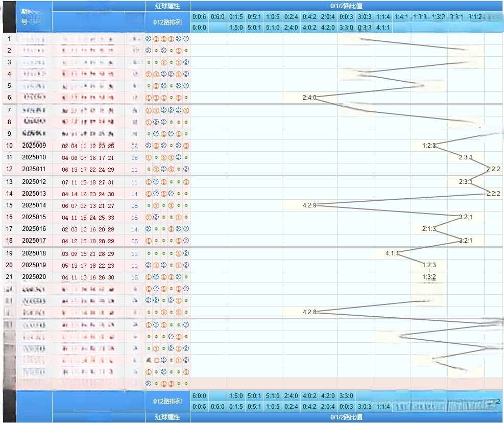Select issue number 2025018
This screenshot has width=504, height=423.
pyautogui.click(x=34, y=253)
